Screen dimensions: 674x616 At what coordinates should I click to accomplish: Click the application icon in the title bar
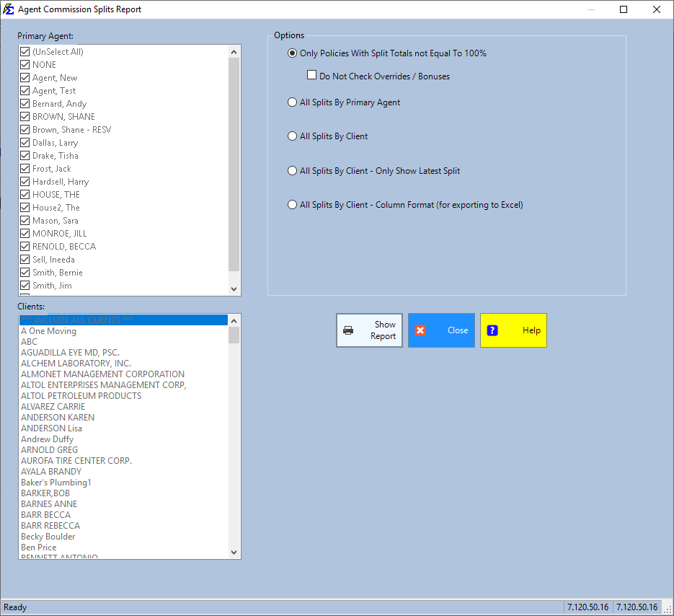[x=9, y=9]
